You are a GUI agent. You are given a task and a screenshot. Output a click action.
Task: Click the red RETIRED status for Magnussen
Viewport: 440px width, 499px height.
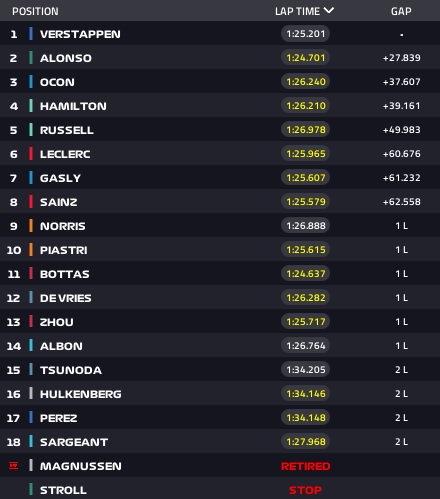point(306,466)
